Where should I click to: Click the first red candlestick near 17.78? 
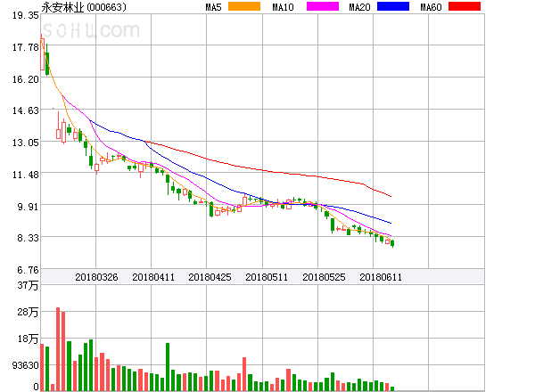(42, 53)
